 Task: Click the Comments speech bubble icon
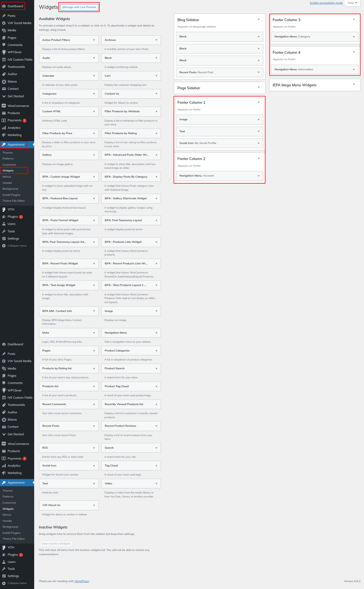point(4,45)
